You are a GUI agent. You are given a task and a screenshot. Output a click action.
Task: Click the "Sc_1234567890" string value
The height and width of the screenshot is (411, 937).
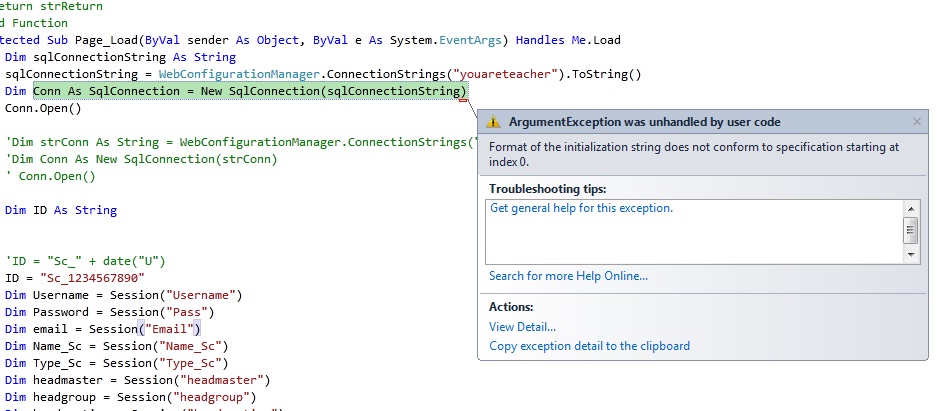coord(93,278)
